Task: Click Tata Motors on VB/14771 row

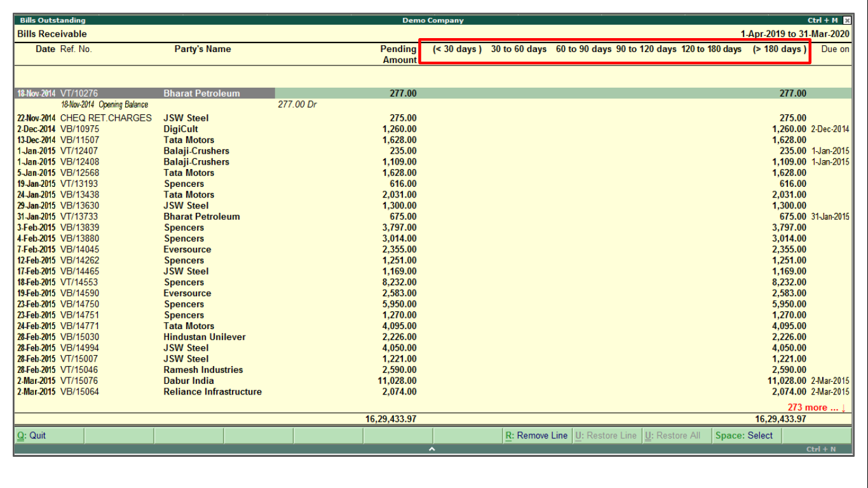Action: click(189, 326)
